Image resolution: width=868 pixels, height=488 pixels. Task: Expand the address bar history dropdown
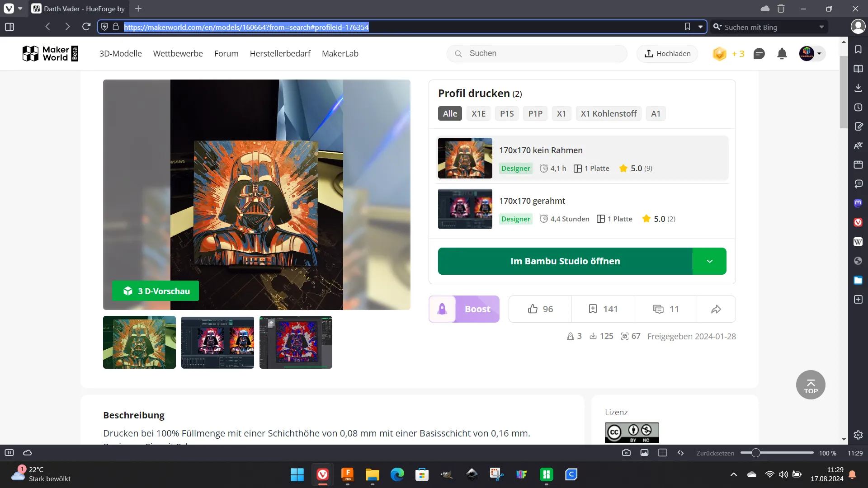700,27
